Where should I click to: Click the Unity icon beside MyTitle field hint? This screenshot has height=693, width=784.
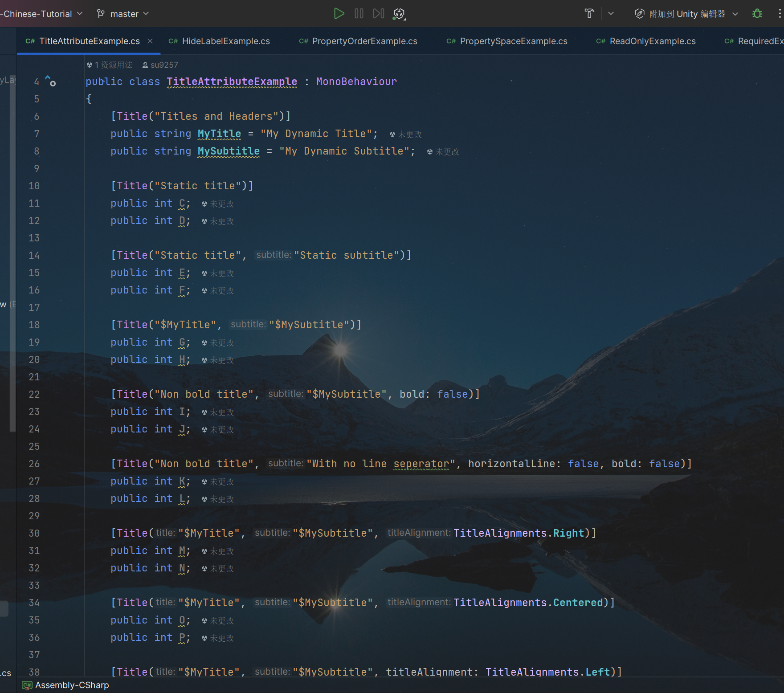coord(392,135)
